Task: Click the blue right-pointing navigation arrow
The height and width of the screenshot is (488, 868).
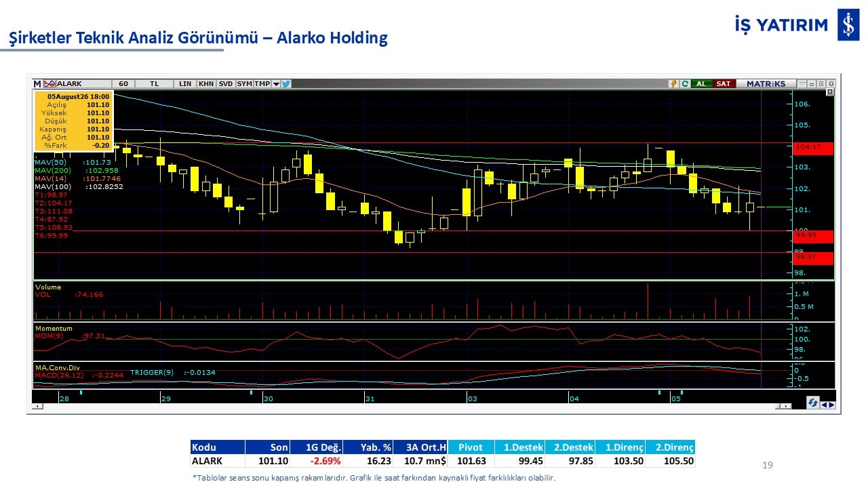Action: pos(831,405)
